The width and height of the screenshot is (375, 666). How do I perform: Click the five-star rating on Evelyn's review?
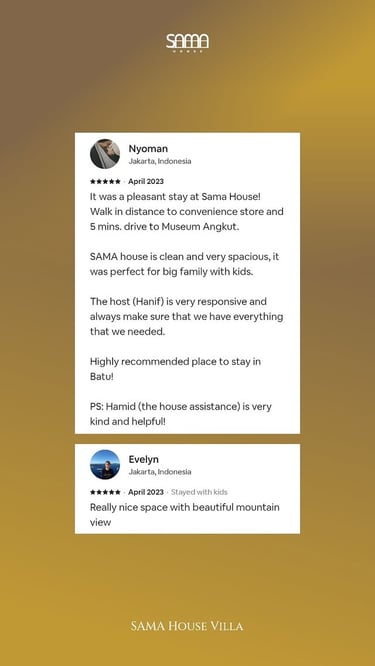[105, 492]
